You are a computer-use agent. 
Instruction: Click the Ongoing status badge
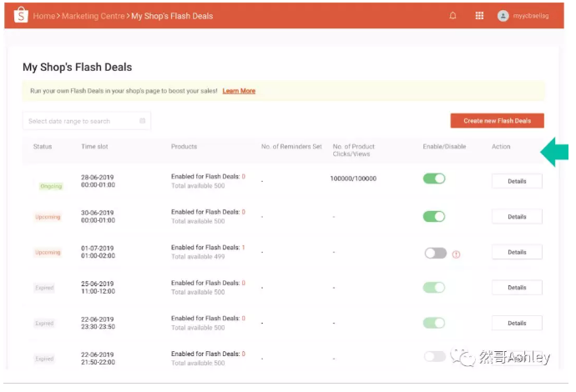(x=51, y=186)
